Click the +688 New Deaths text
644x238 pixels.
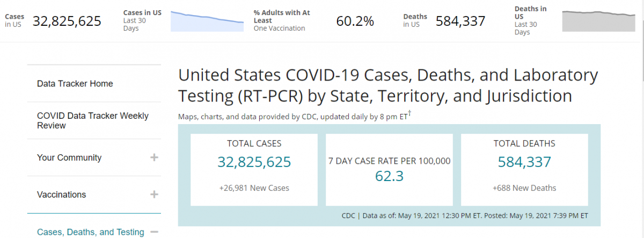click(x=524, y=188)
